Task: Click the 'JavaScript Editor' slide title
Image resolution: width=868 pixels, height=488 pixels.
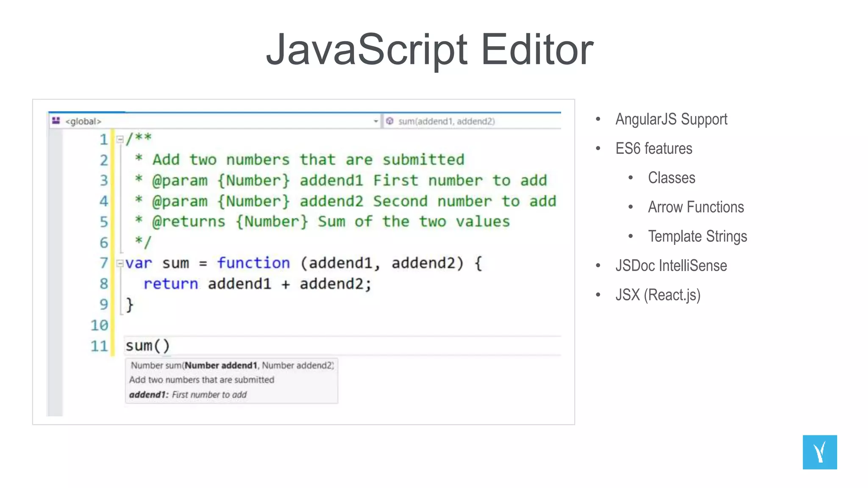Action: click(430, 50)
